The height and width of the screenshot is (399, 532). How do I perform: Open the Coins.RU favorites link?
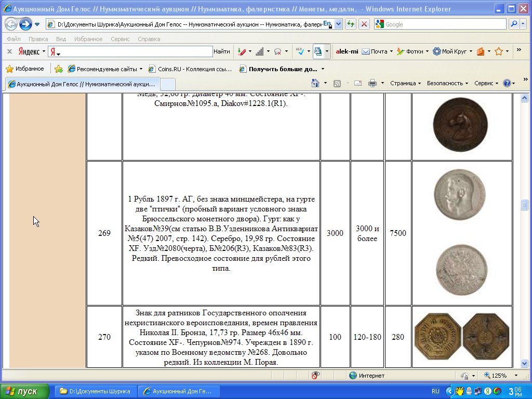pyautogui.click(x=190, y=69)
